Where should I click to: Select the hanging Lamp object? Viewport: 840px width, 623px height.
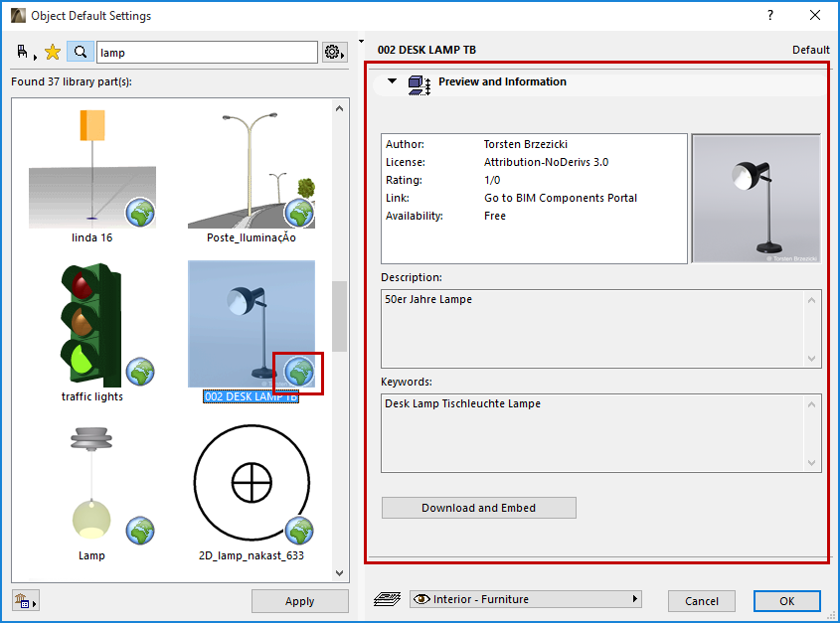point(92,483)
